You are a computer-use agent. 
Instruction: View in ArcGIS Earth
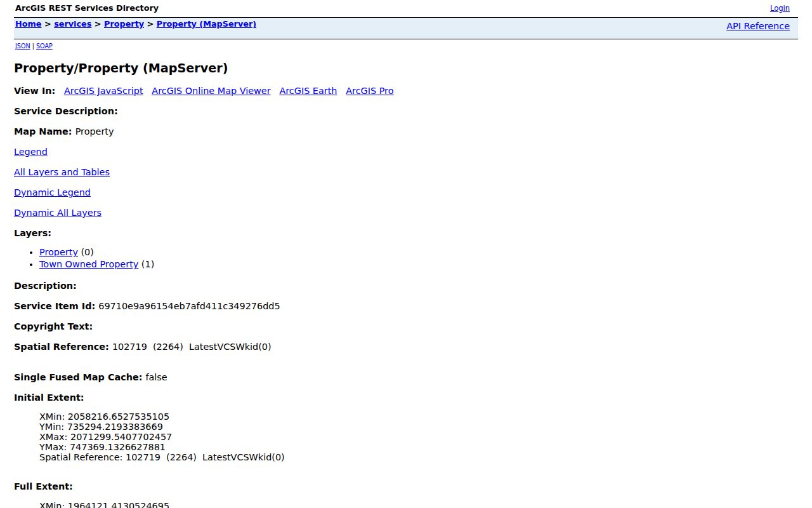tap(308, 91)
